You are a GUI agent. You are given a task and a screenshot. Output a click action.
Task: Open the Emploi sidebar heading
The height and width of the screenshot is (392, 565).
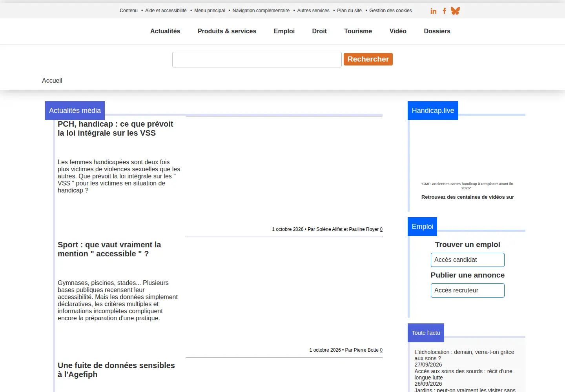[x=423, y=227]
